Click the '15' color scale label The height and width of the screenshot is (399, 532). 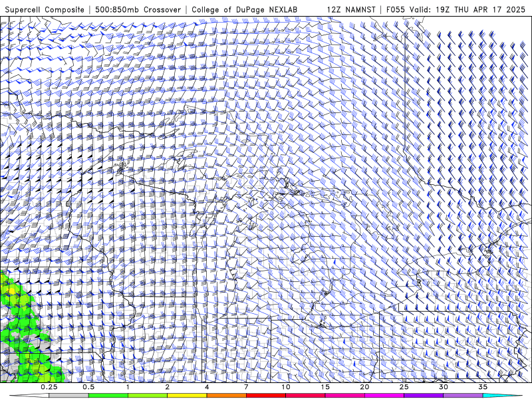pyautogui.click(x=325, y=387)
